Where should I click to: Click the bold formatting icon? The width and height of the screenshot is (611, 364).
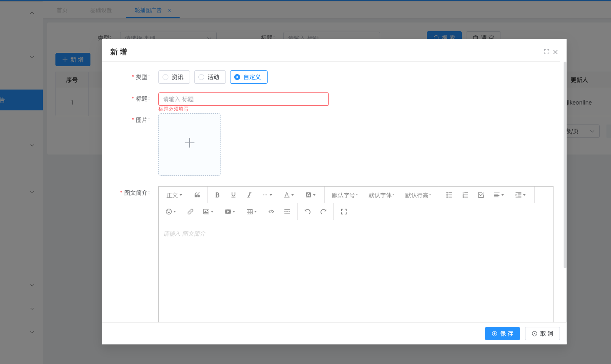click(x=217, y=195)
